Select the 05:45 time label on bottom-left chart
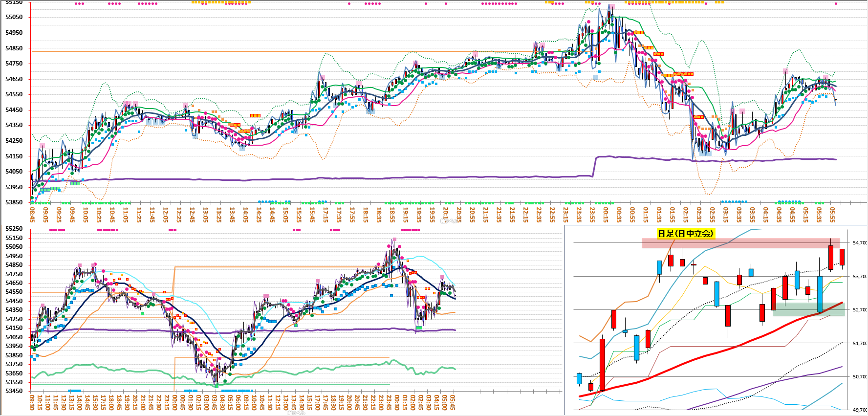The height and width of the screenshot is (416, 868). click(x=452, y=403)
